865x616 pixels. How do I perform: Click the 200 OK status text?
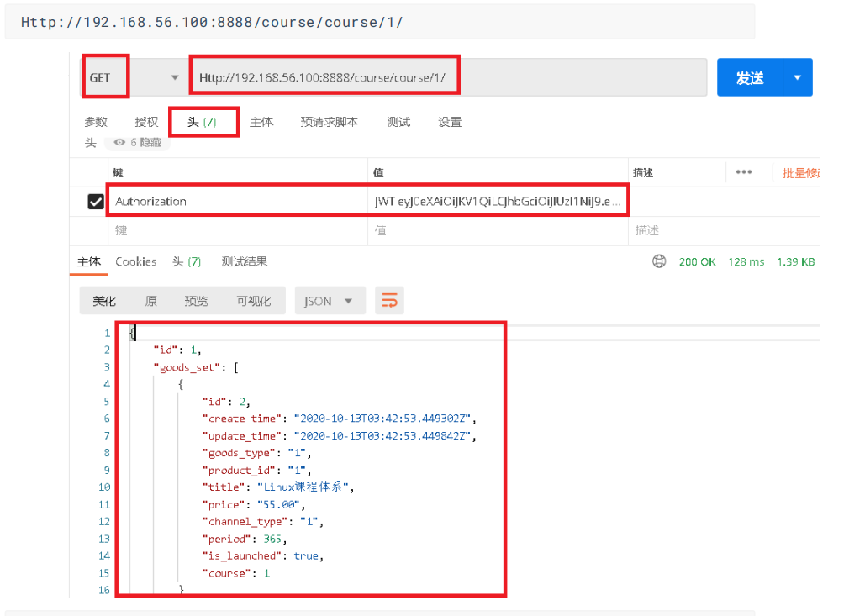tap(698, 262)
